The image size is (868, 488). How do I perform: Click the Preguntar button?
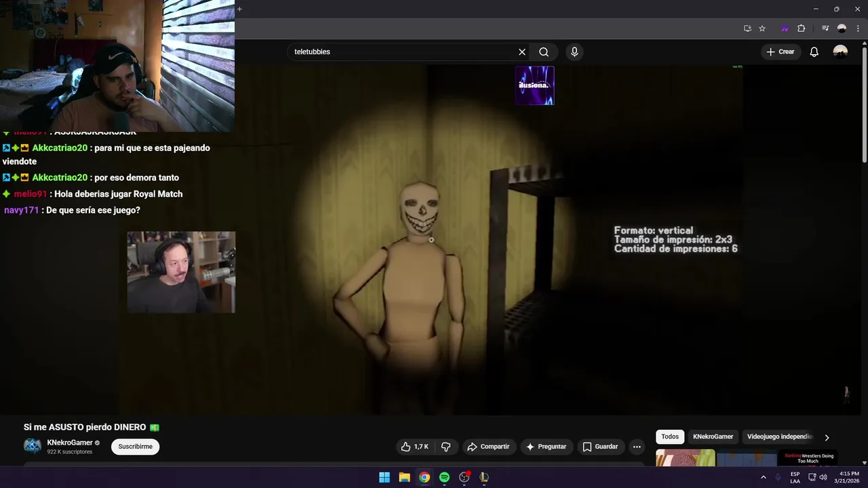[x=546, y=447]
